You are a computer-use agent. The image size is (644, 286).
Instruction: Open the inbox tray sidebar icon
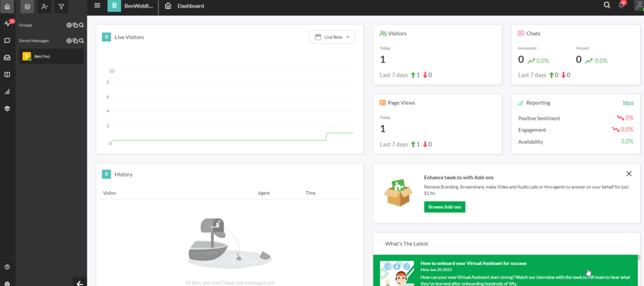(7, 58)
